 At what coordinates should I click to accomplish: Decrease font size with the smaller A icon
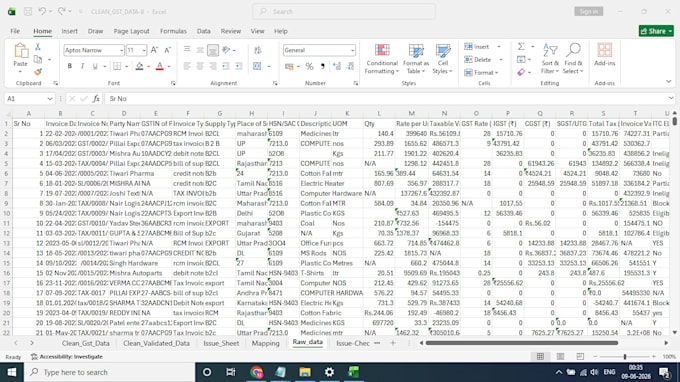(x=167, y=50)
